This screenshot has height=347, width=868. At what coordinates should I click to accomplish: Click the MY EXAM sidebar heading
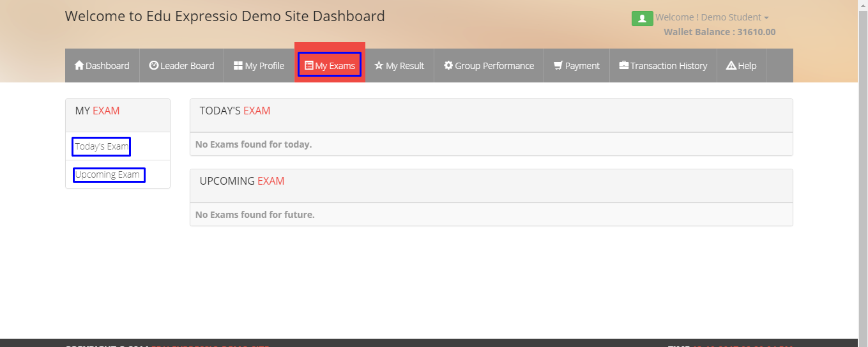(97, 111)
